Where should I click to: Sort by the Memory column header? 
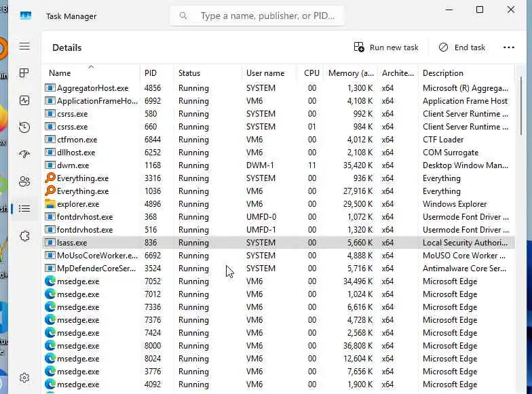tap(351, 73)
